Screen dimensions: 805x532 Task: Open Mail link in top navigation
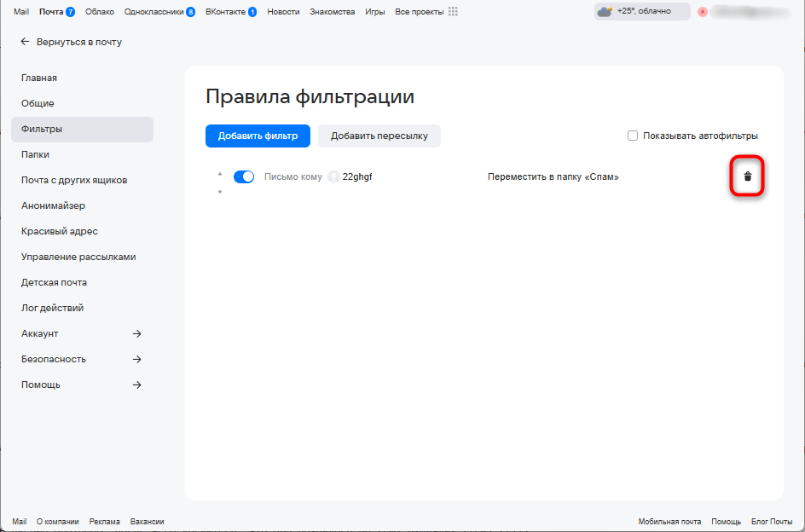coord(21,11)
